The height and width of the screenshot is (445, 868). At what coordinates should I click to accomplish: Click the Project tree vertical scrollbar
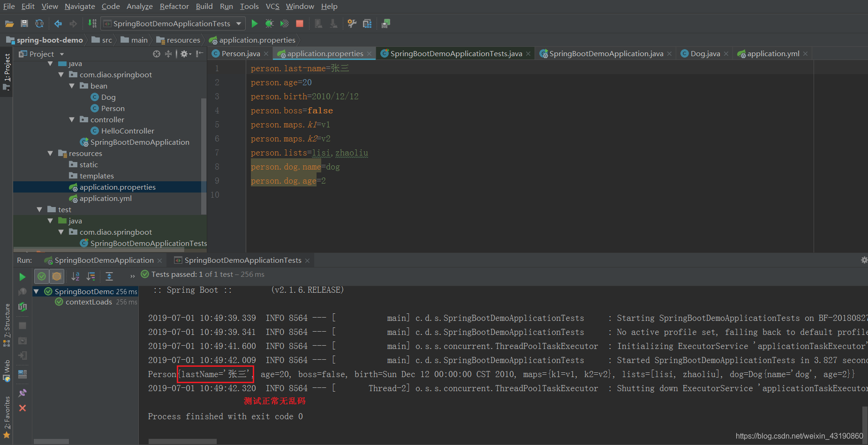click(x=204, y=156)
